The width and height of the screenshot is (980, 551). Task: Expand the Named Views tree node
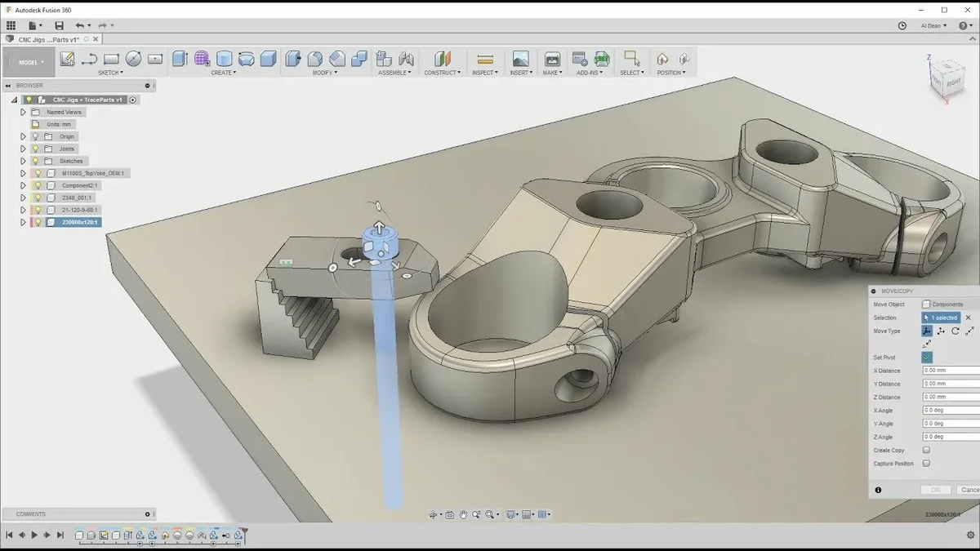coord(23,112)
